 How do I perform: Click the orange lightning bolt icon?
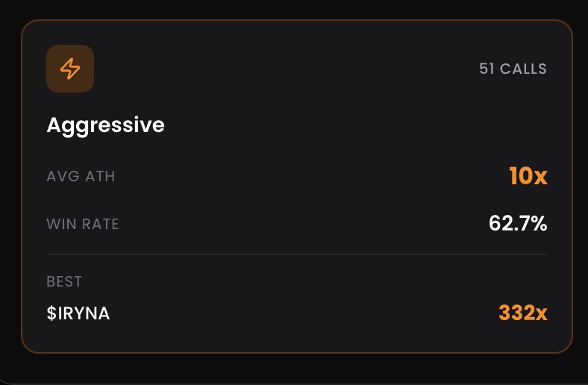pyautogui.click(x=70, y=69)
